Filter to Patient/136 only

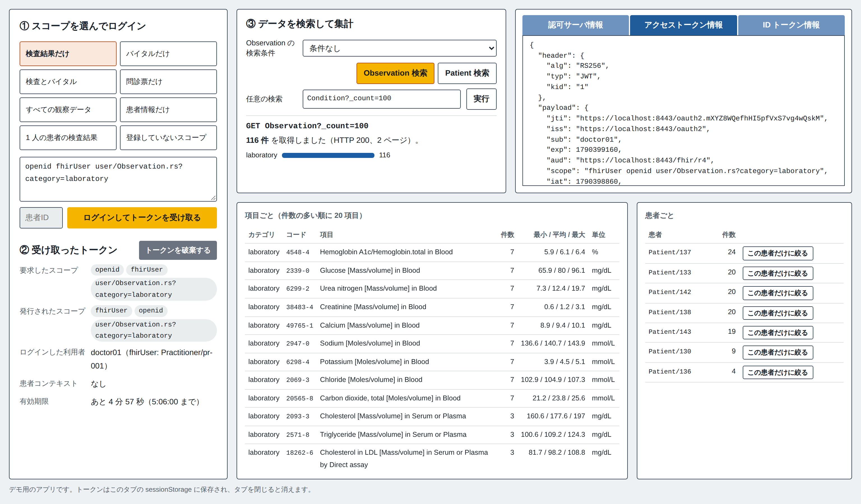(x=778, y=372)
